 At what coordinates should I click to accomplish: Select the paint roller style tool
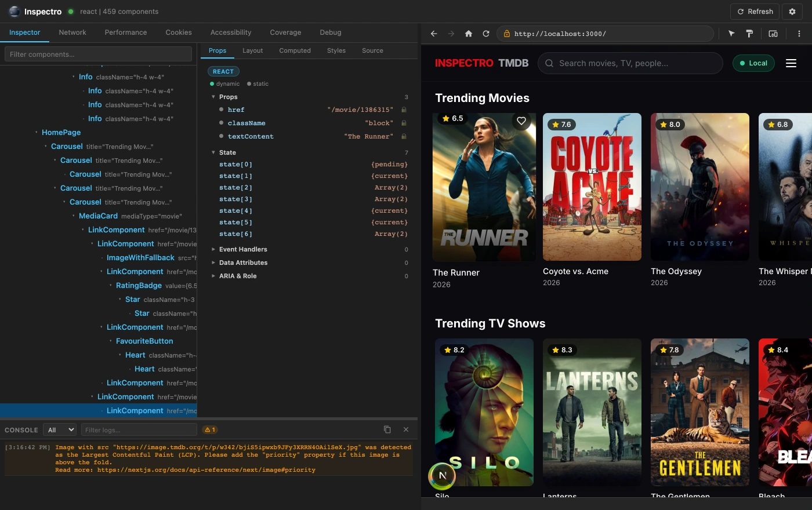pyautogui.click(x=749, y=34)
